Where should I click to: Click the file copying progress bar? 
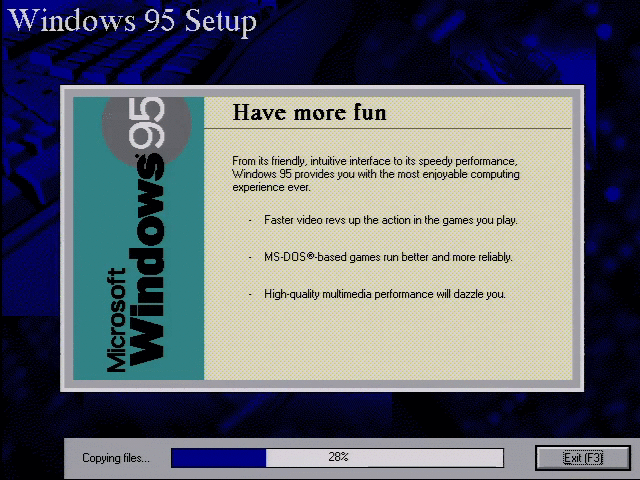(338, 458)
